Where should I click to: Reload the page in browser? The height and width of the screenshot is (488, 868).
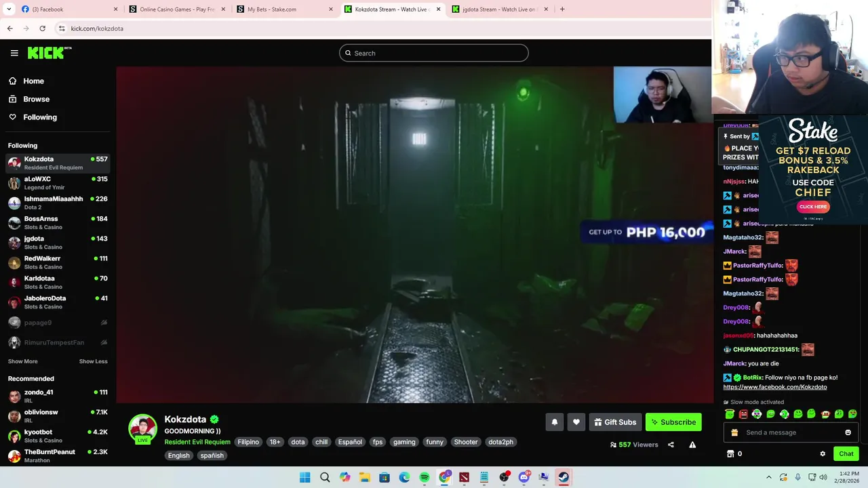tap(42, 28)
